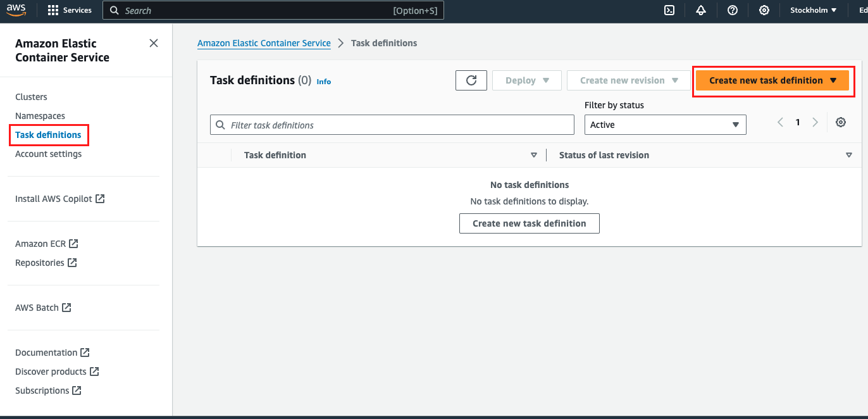
Task: Close the Amazon Elastic Container Service sidebar
Action: (x=154, y=43)
